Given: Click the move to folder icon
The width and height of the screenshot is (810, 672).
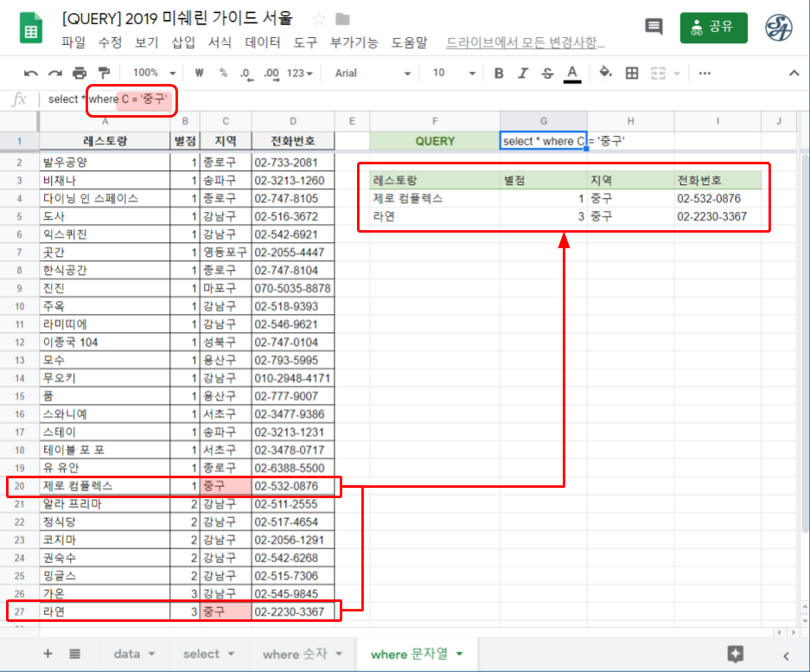Looking at the screenshot, I should pos(343,19).
